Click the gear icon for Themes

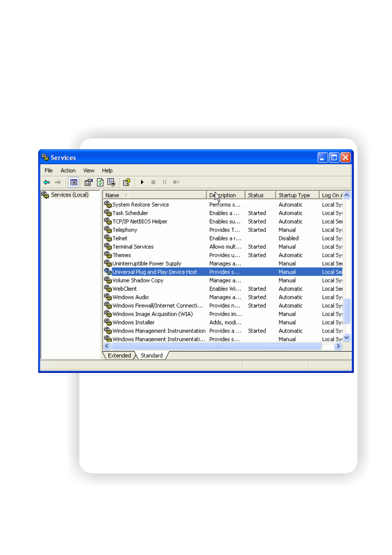point(108,255)
